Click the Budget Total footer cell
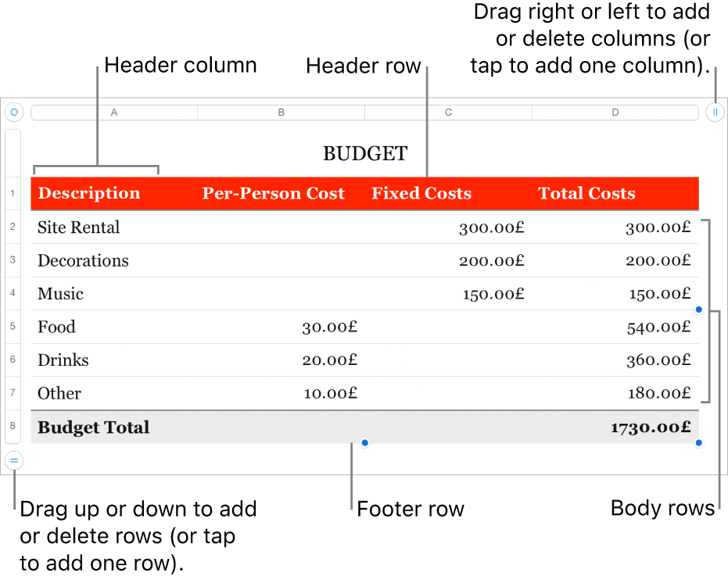Image resolution: width=728 pixels, height=580 pixels. coord(94,428)
